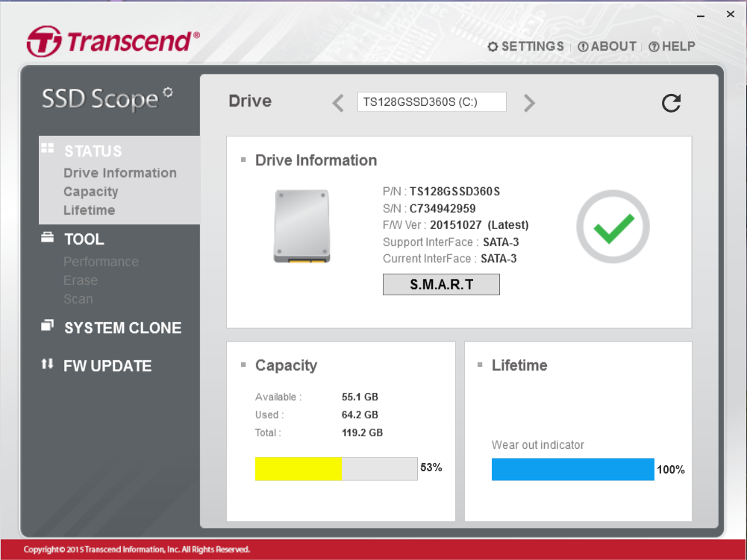The width and height of the screenshot is (747, 560).
Task: Open the SETTINGS gear icon
Action: (x=492, y=46)
